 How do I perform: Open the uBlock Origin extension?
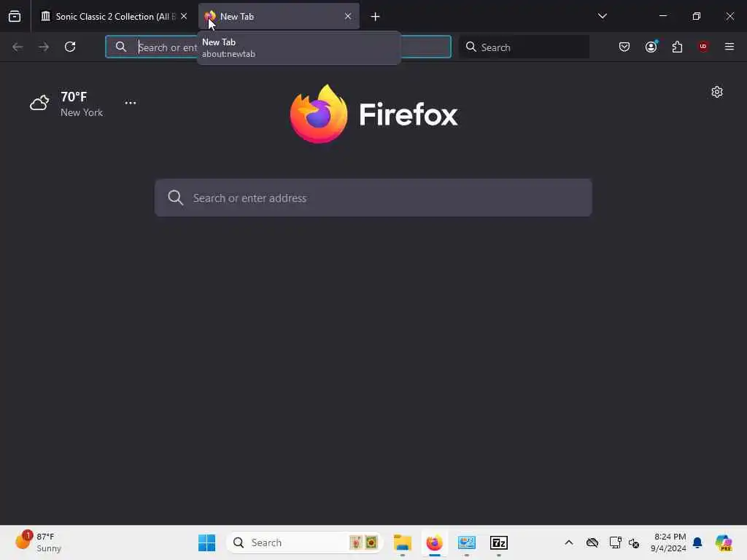(703, 47)
